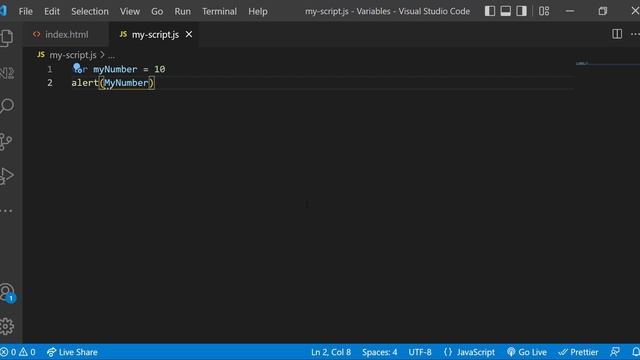Place the cursor on the value 10
Viewport: 640px width, 360px height.
pyautogui.click(x=160, y=69)
